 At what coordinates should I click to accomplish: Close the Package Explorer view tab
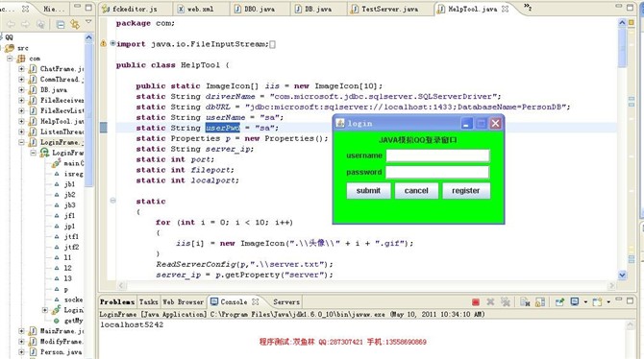[x=25, y=8]
